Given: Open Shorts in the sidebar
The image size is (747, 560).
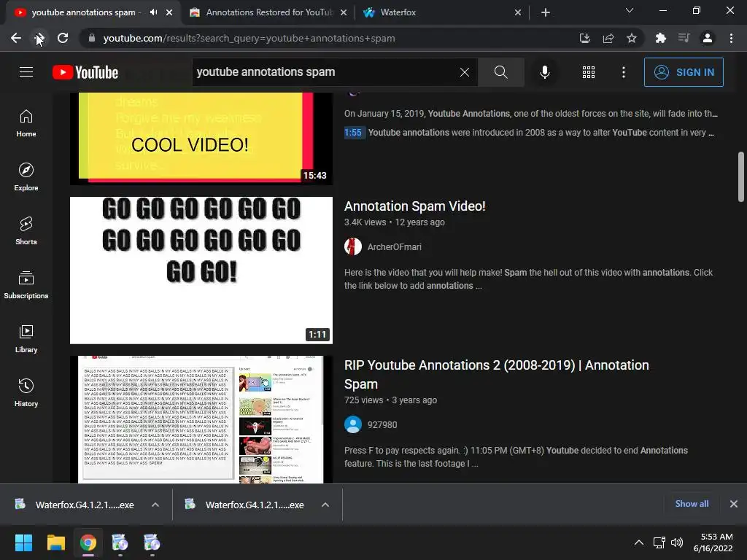Looking at the screenshot, I should click(x=26, y=231).
